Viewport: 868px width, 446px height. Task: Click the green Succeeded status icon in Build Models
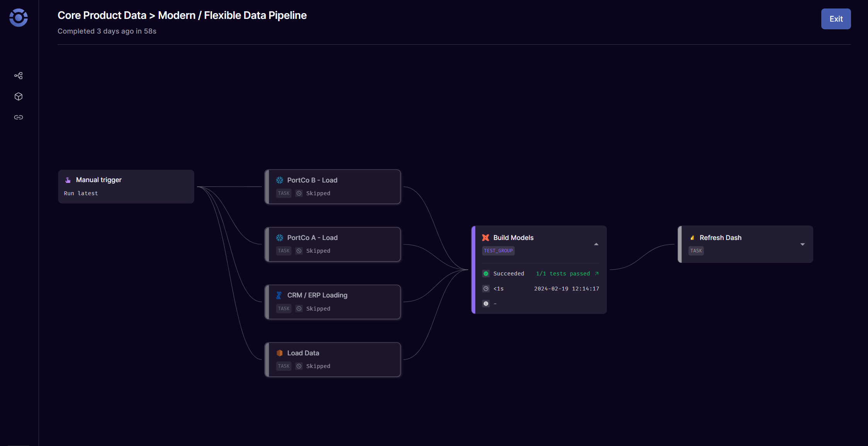[x=486, y=274]
